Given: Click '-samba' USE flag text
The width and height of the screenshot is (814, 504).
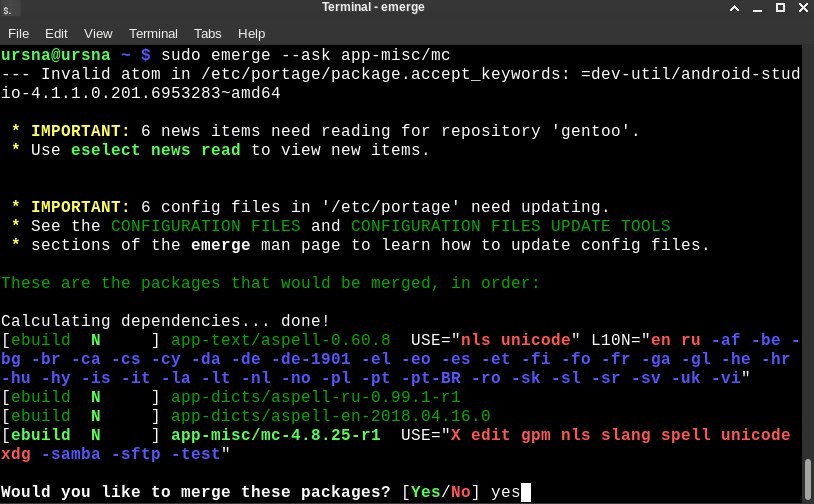Looking at the screenshot, I should click(71, 454).
